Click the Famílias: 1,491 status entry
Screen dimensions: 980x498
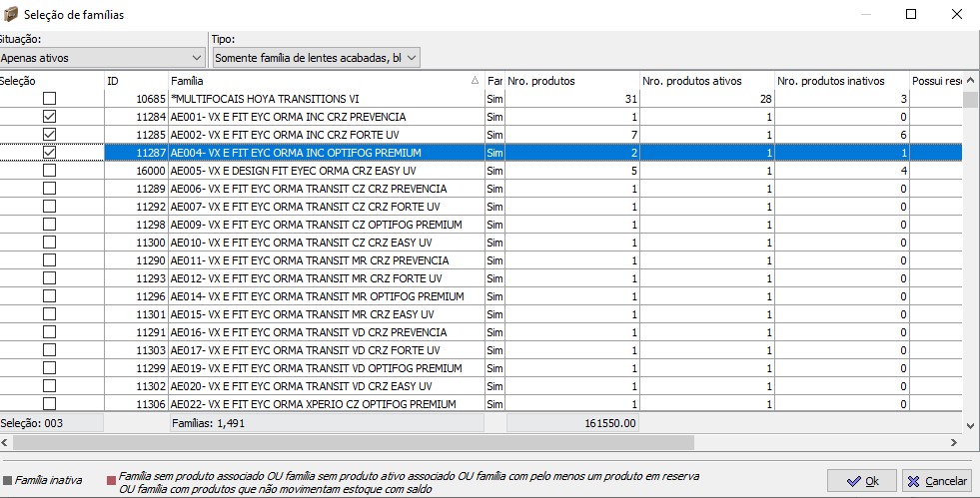(x=327, y=423)
